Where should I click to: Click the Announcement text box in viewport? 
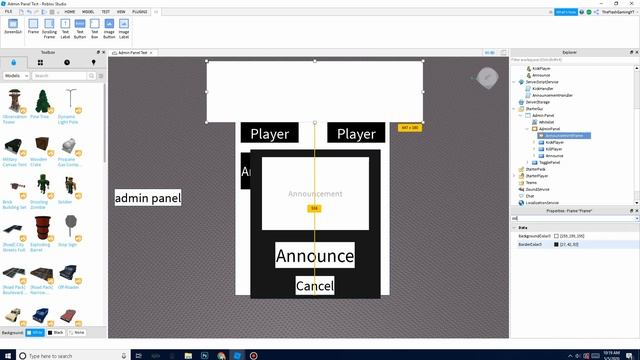tap(315, 193)
